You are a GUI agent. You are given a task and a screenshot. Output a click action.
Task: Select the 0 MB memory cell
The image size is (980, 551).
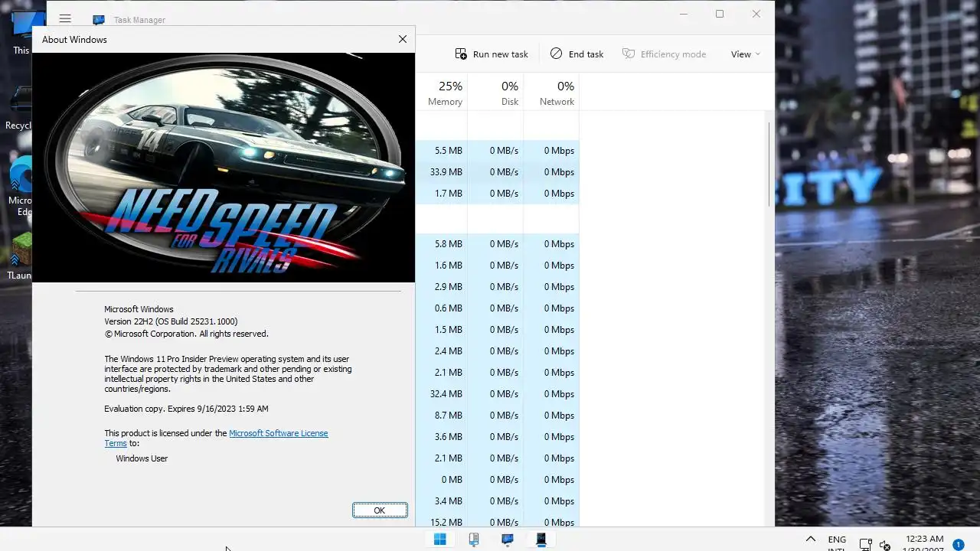(x=442, y=480)
